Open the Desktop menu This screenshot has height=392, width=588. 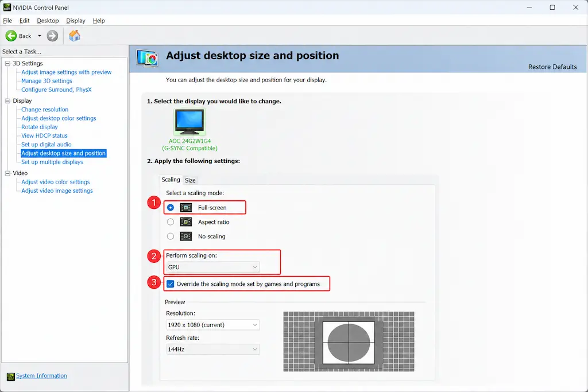coord(48,21)
